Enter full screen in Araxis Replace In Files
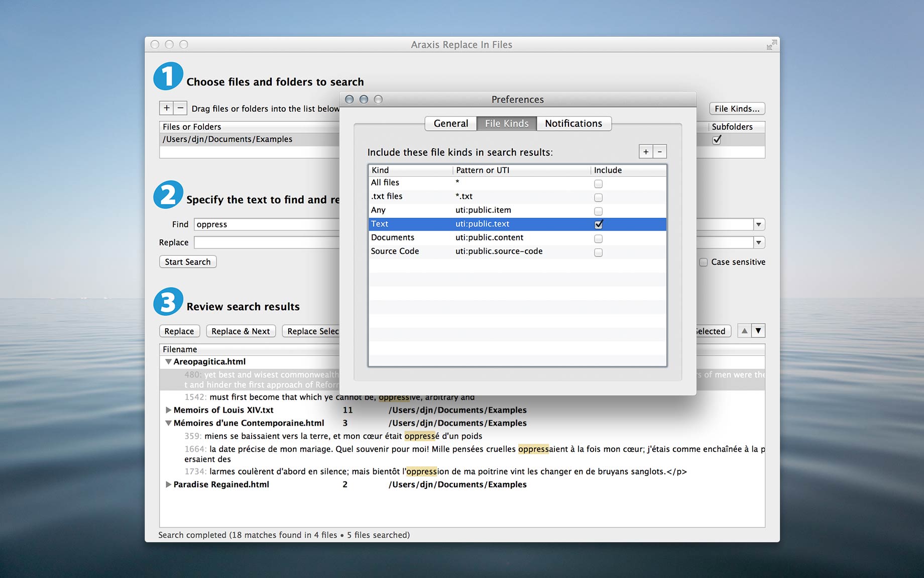Viewport: 924px width, 578px height. click(772, 45)
